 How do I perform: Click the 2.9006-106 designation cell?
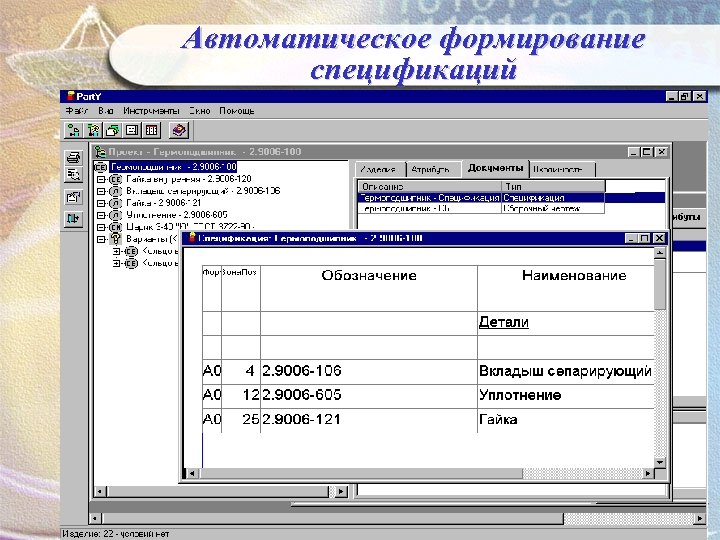click(x=369, y=371)
